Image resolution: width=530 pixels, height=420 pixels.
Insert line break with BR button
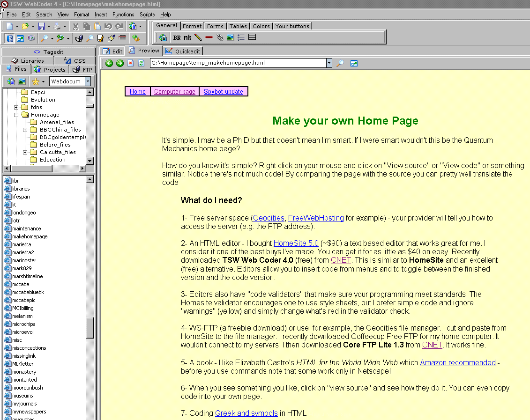tap(177, 38)
